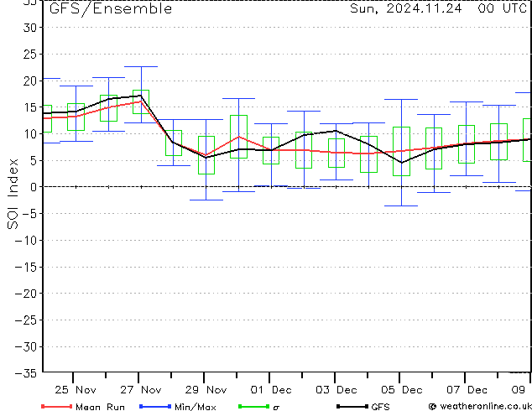The height and width of the screenshot is (411, 532).
Task: Click the GFS line peak at 27 Nov
Action: (141, 96)
